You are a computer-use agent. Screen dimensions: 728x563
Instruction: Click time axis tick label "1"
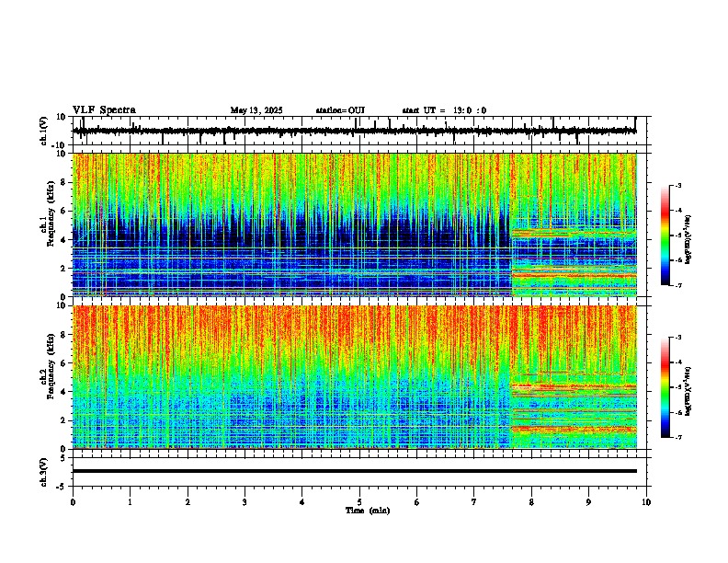130,502
